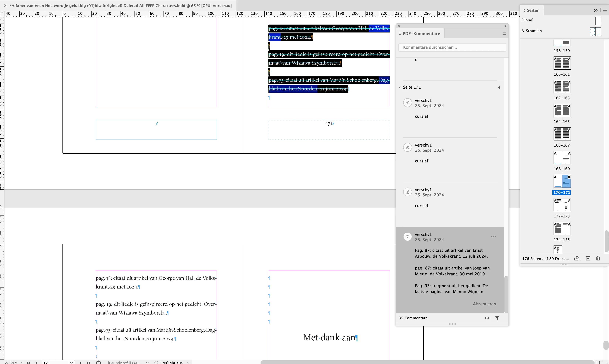Select the 172-173 spread thumbnail

562,205
